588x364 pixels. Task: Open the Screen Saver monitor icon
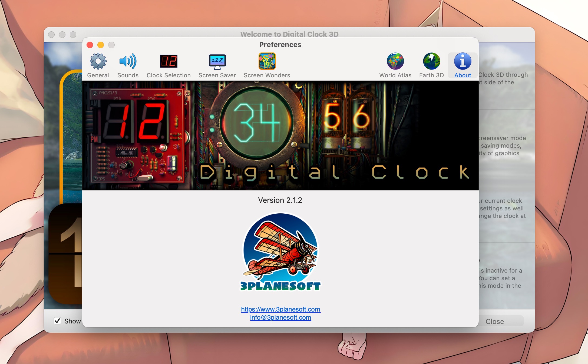pyautogui.click(x=217, y=61)
